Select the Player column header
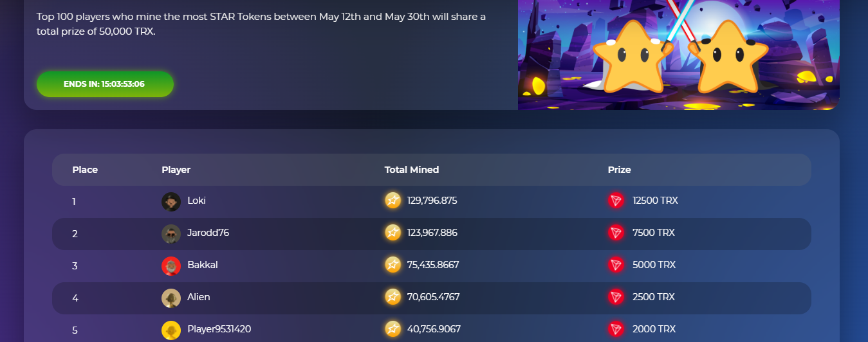This screenshot has height=342, width=868. tap(176, 170)
